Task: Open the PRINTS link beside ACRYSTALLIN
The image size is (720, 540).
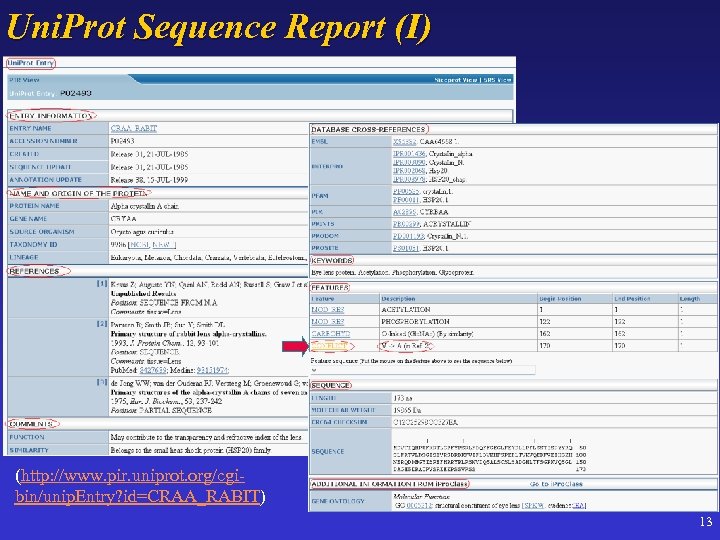Action: click(x=406, y=224)
